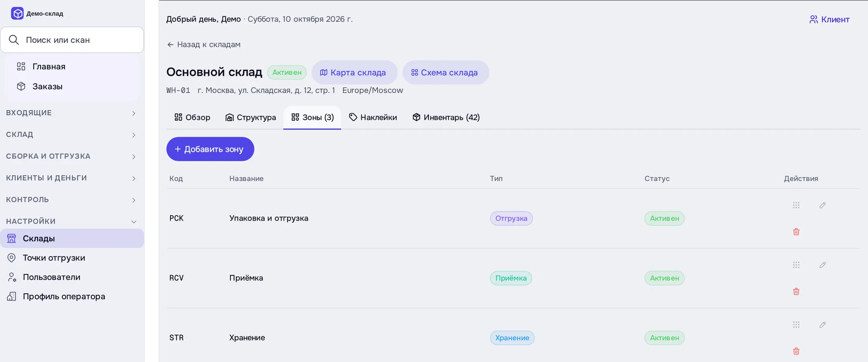Open Профиль оператора sidebar item
Screen dimensions: 868x362
(x=72, y=296)
